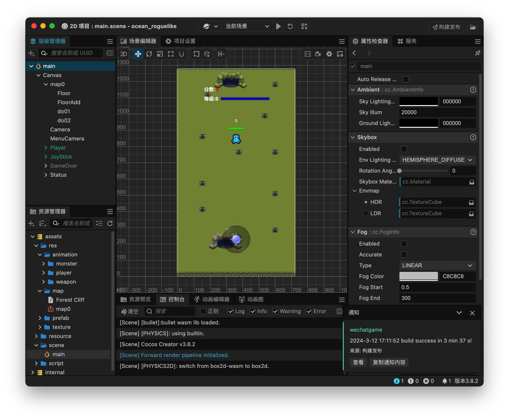Viewport: 509px width, 420px height.
Task: Expand the Player node
Action: tap(46, 147)
